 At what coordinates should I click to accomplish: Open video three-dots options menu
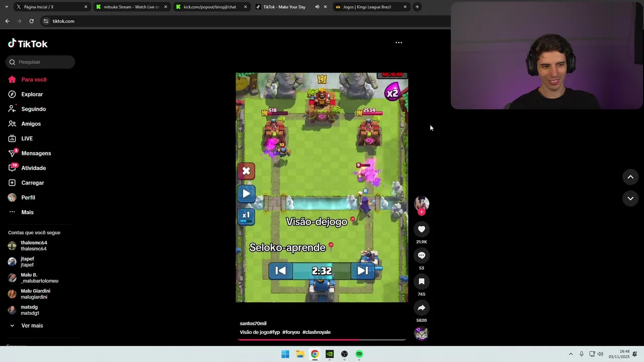[x=398, y=43]
